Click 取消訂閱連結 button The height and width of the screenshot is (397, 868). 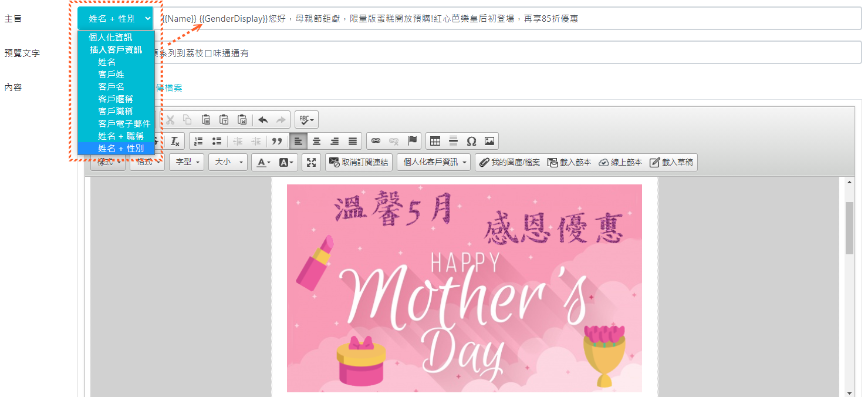(359, 162)
